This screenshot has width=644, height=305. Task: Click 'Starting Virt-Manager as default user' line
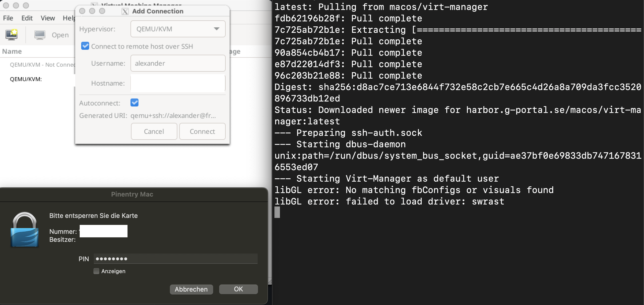[386, 178]
